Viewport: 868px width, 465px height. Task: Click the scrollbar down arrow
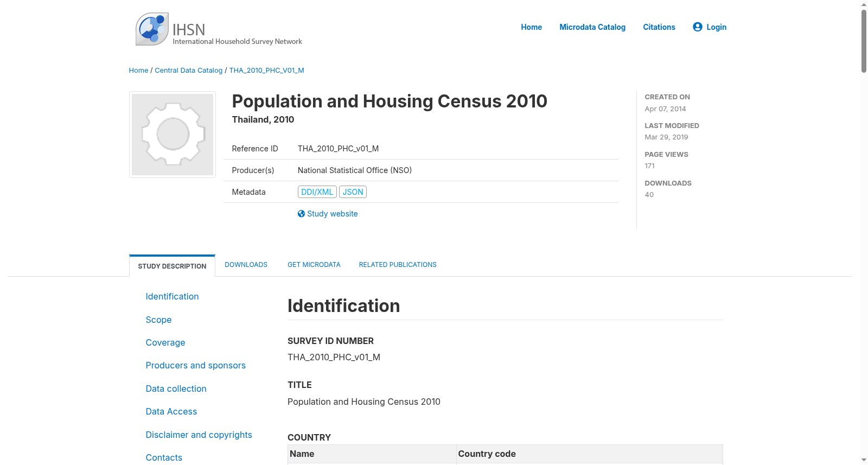click(x=864, y=460)
